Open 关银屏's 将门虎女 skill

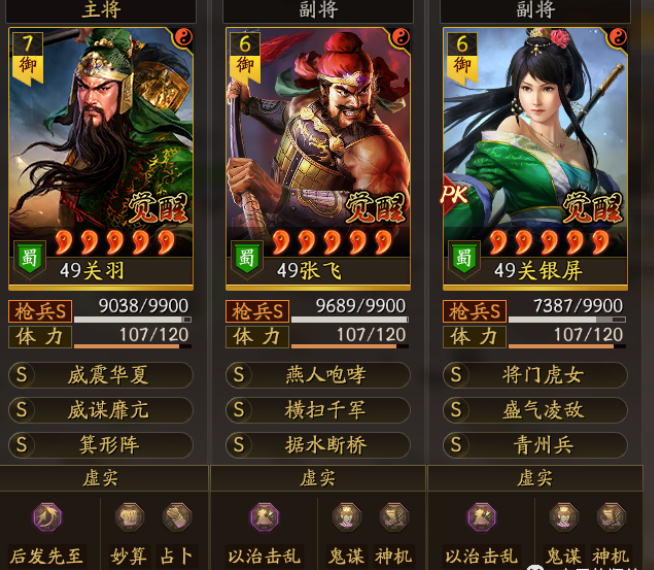tap(535, 375)
